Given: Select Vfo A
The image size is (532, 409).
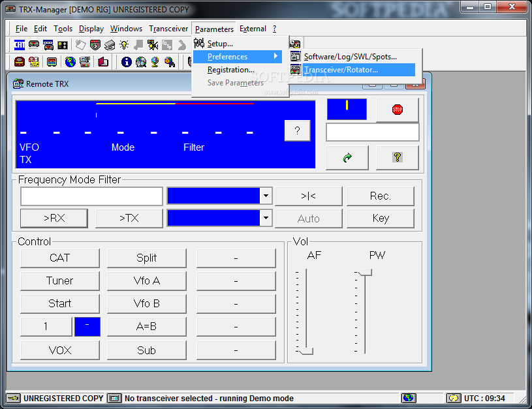Looking at the screenshot, I should pyautogui.click(x=147, y=280).
